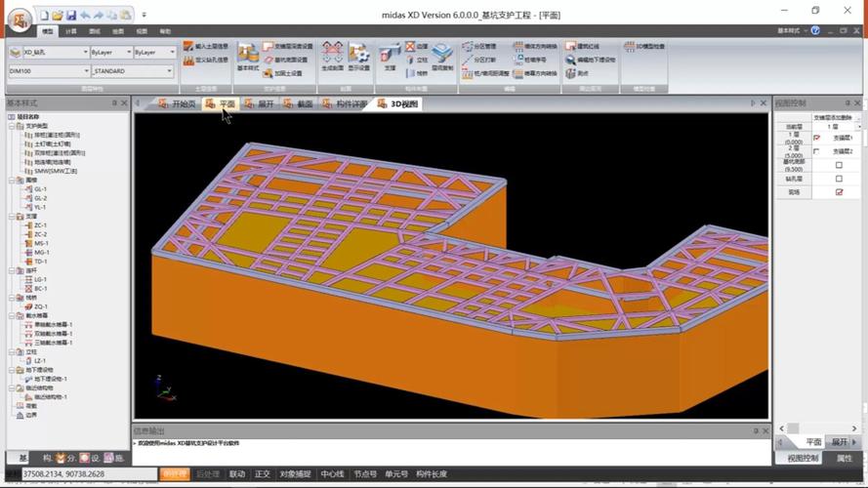Select the 栈桥 trestle tool in ribbon
Image resolution: width=868 pixels, height=488 pixels.
(x=417, y=73)
